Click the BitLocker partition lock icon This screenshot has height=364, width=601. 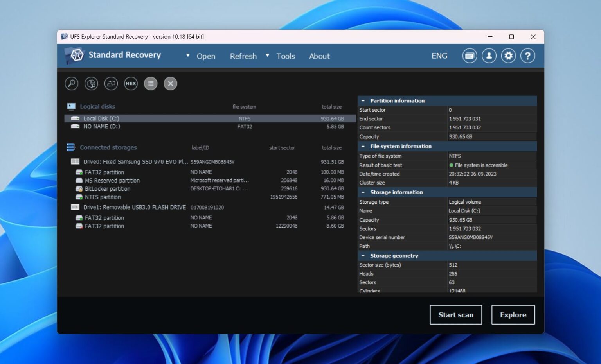[x=79, y=189]
